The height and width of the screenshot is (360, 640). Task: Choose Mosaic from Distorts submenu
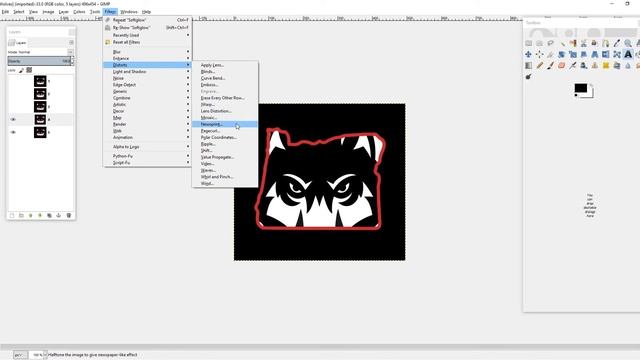coord(224,118)
